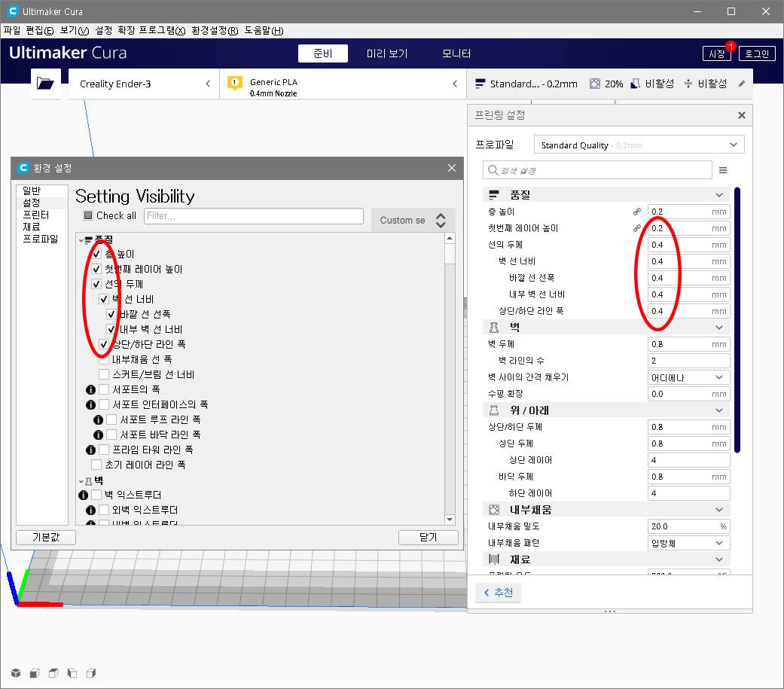The image size is (784, 689).
Task: Close the 환경 설정 dialog
Action: pyautogui.click(x=452, y=168)
